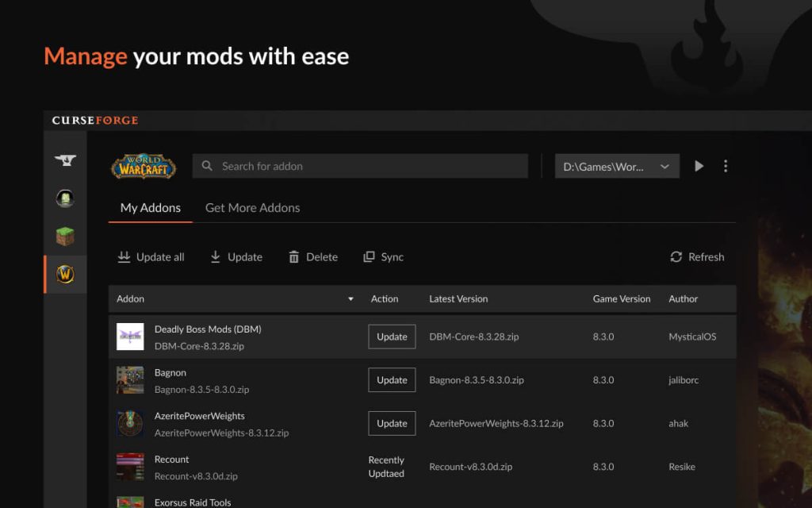812x508 pixels.
Task: Switch to Get More Addons tab
Action: tap(252, 208)
